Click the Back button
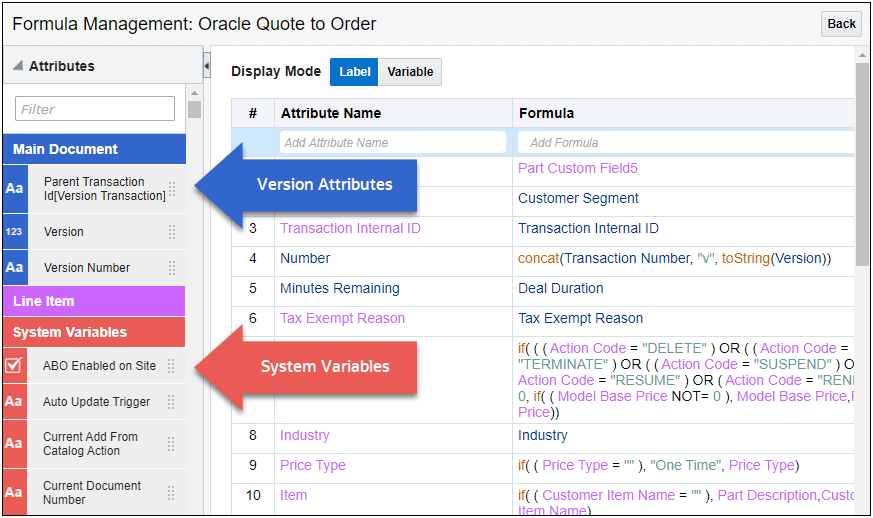The image size is (873, 518). pyautogui.click(x=841, y=24)
